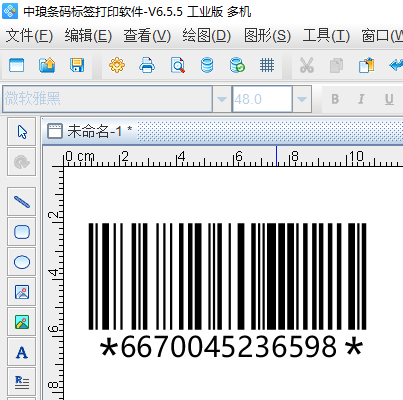This screenshot has width=403, height=400.
Task: Select the line drawing tool
Action: 22,201
